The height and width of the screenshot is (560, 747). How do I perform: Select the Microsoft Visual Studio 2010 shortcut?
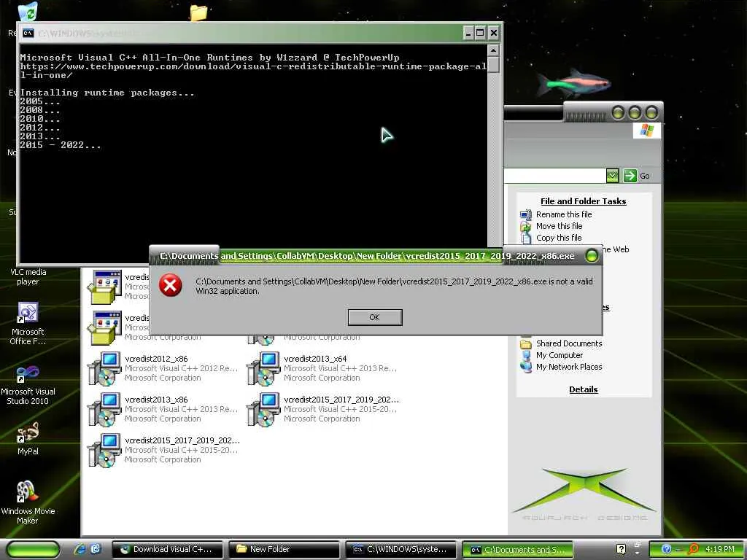tap(28, 384)
